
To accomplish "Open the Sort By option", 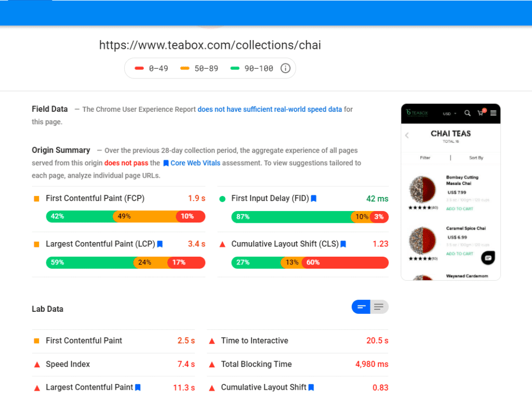I will pos(476,157).
